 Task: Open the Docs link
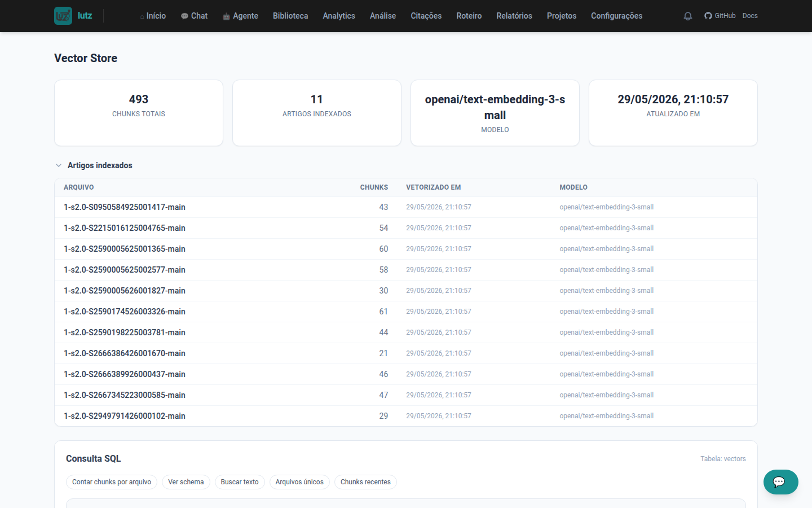(750, 16)
